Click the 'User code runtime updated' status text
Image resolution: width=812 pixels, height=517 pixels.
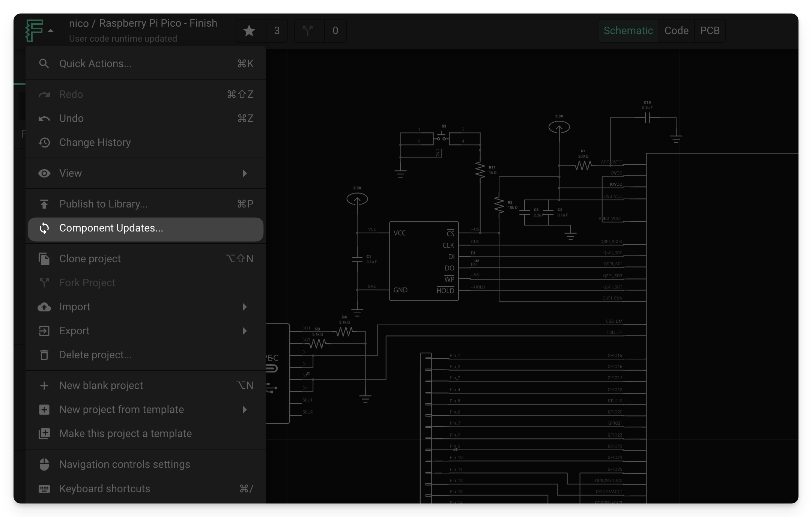pos(123,39)
